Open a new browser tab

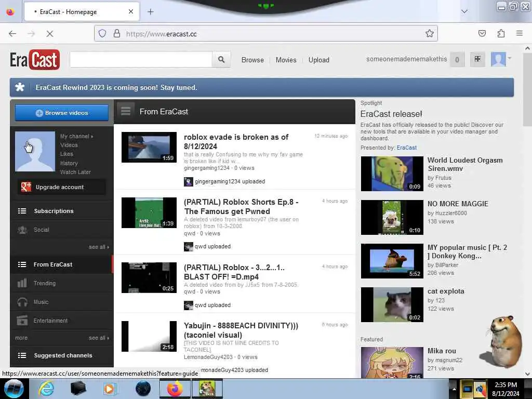(150, 12)
